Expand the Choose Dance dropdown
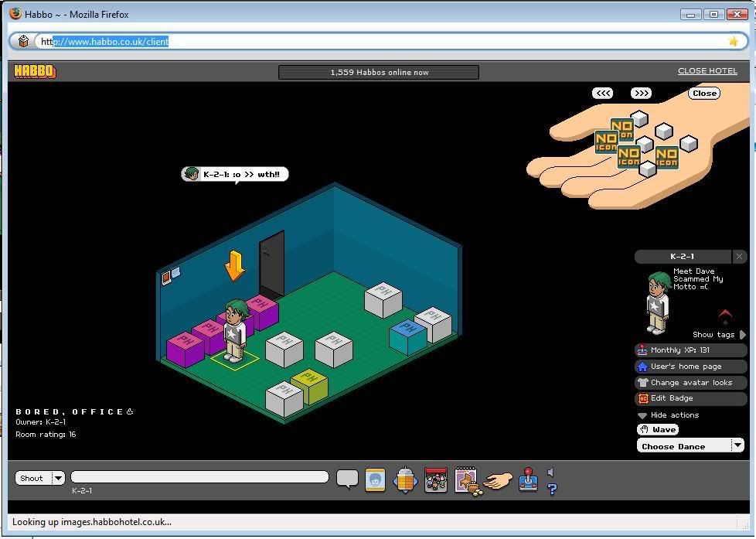 tap(737, 445)
